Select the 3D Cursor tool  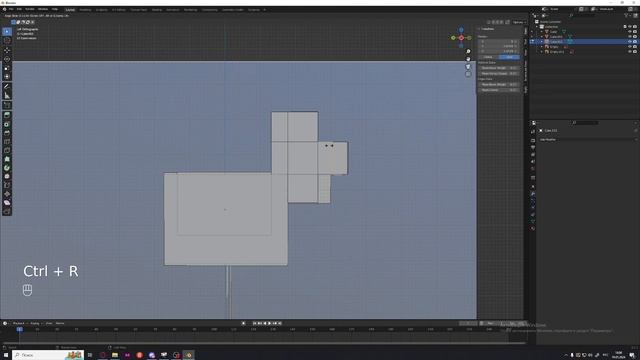7,40
